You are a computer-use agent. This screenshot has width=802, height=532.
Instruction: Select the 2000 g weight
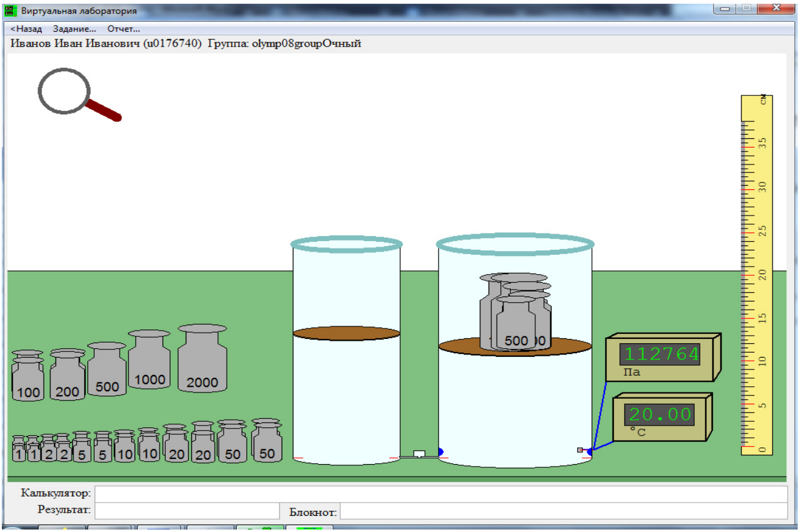203,358
